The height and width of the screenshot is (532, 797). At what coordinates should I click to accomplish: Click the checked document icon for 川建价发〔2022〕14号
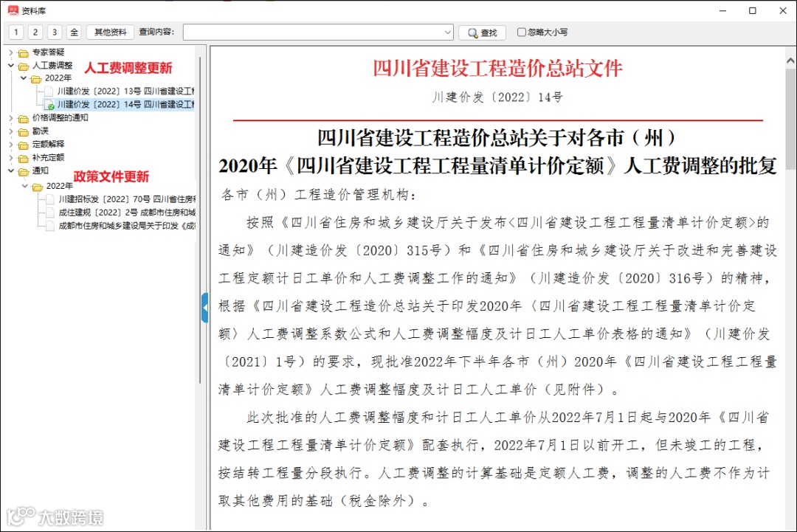[x=49, y=105]
